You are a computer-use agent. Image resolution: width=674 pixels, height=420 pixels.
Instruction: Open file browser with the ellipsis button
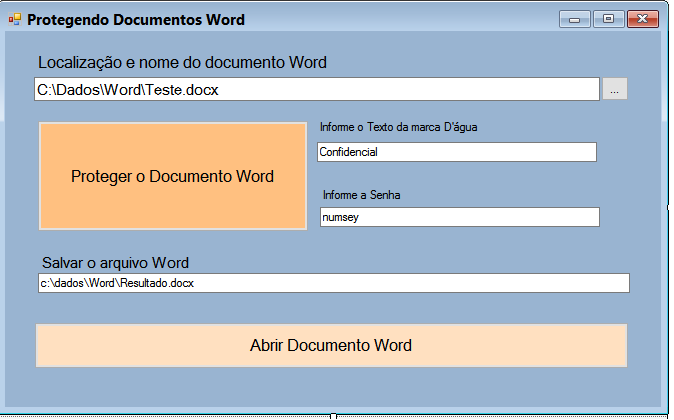point(615,89)
